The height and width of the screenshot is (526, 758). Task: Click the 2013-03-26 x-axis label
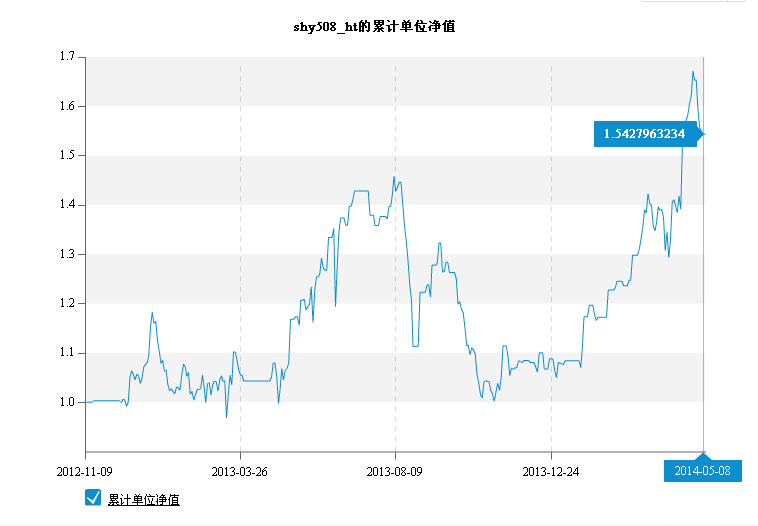point(239,471)
